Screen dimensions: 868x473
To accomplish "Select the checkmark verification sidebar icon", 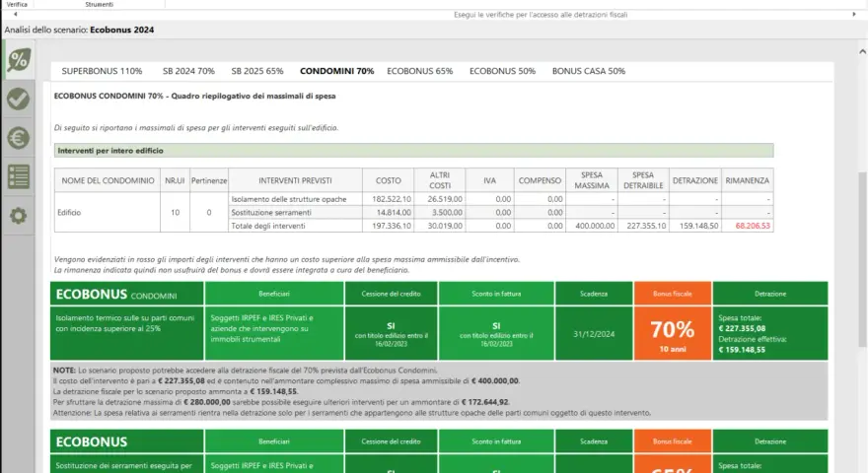I will pyautogui.click(x=19, y=99).
